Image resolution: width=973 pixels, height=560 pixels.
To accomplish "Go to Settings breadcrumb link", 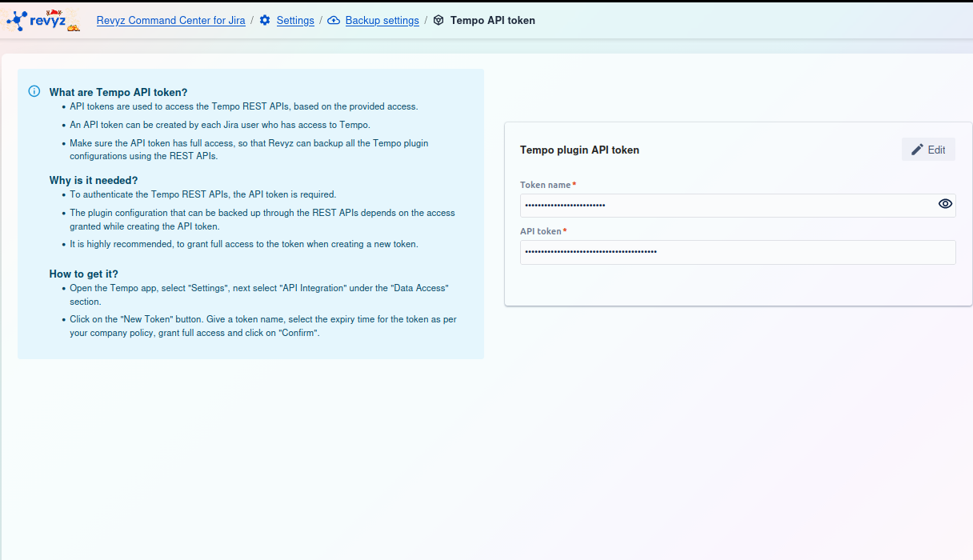I will coord(295,20).
